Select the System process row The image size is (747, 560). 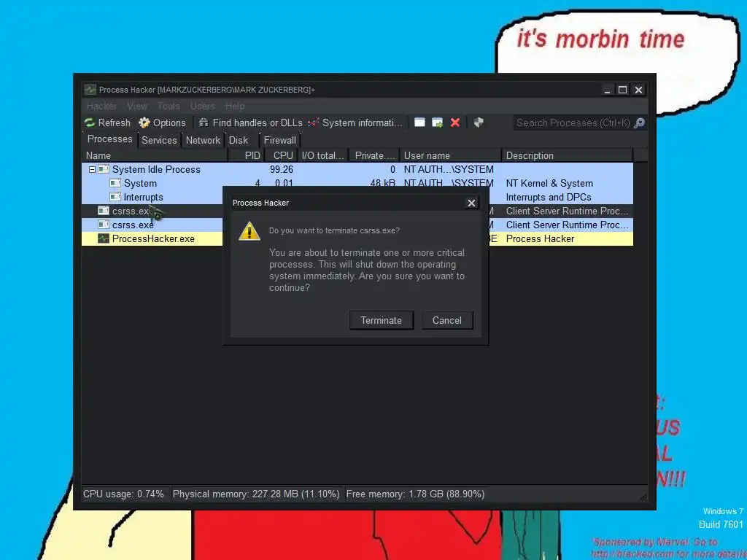(x=357, y=182)
